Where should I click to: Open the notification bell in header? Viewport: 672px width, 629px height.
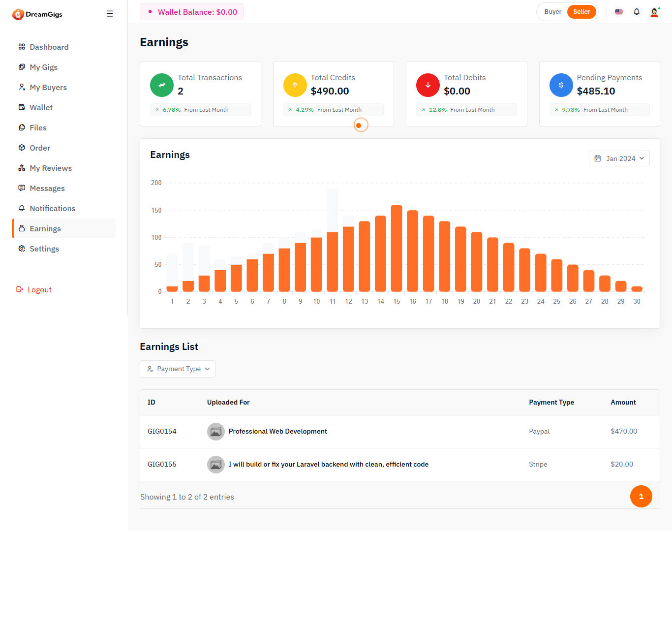(x=637, y=12)
